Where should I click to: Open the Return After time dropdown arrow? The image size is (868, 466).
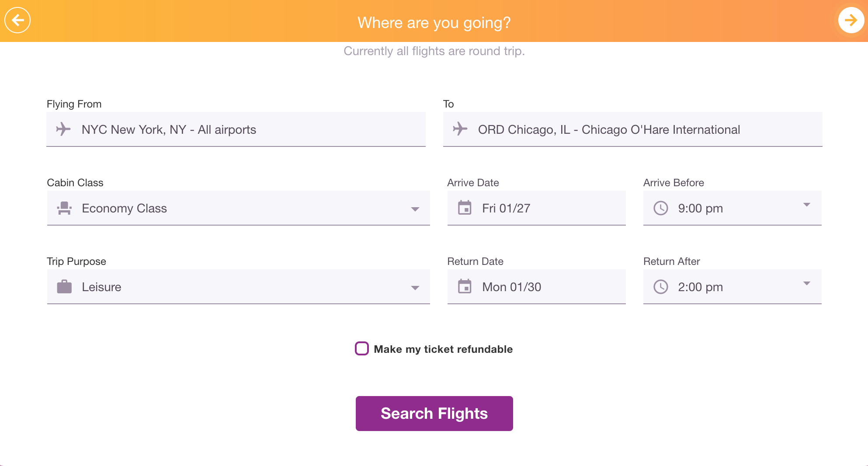[807, 283]
